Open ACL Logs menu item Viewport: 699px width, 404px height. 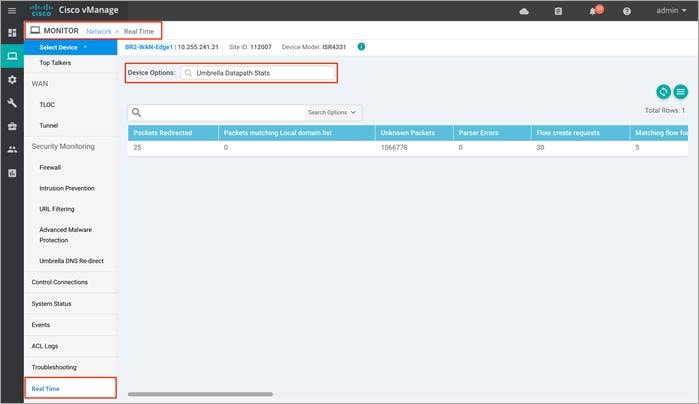45,346
